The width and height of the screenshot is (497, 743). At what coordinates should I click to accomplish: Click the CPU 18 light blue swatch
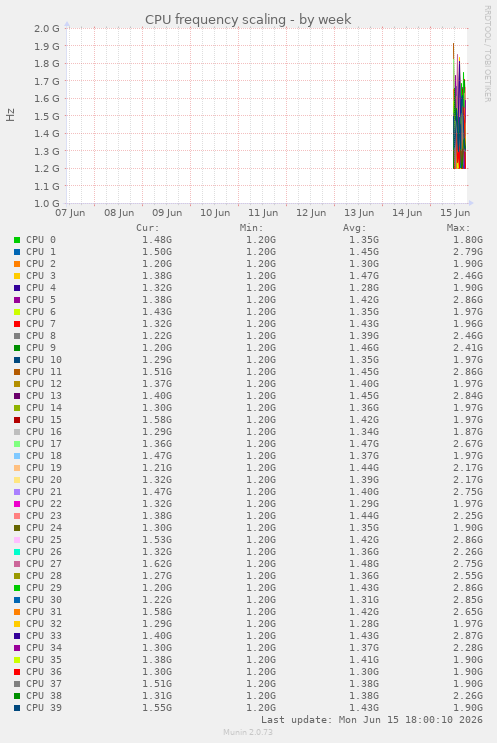click(17, 456)
